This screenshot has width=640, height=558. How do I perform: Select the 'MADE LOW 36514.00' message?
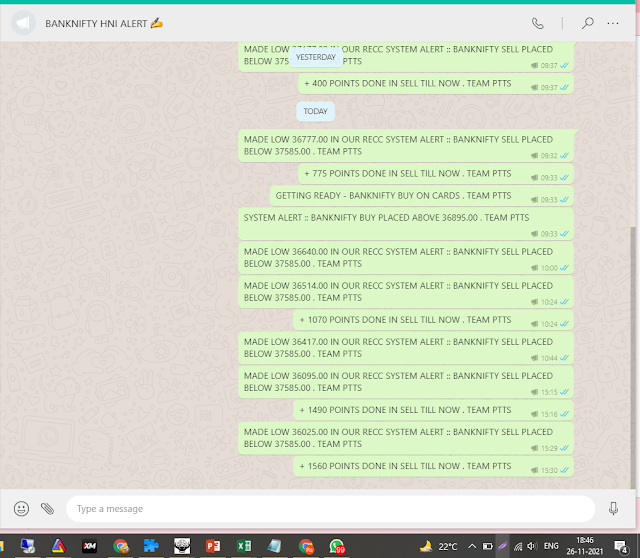(x=406, y=292)
